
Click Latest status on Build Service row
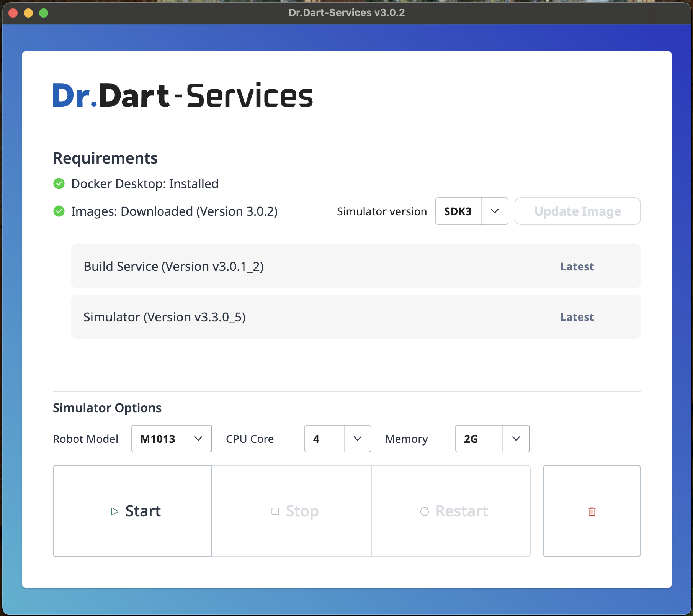(x=577, y=267)
